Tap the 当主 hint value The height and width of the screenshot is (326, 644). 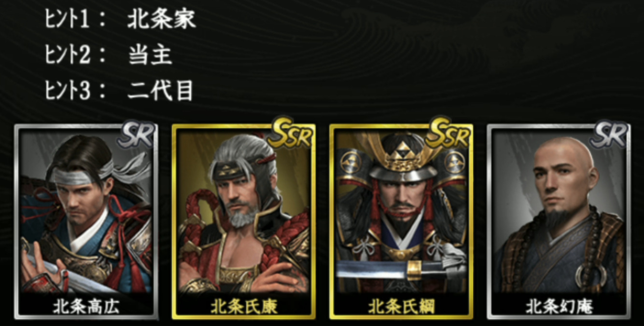(150, 55)
